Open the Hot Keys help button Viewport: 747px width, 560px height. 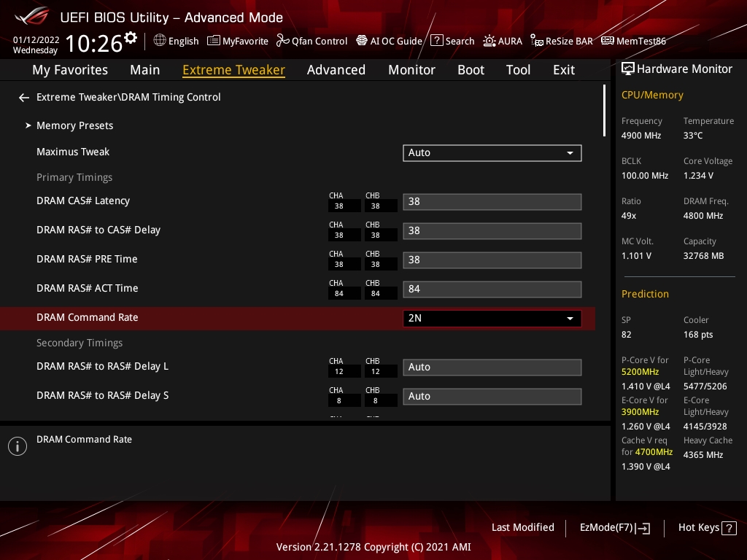tap(707, 528)
